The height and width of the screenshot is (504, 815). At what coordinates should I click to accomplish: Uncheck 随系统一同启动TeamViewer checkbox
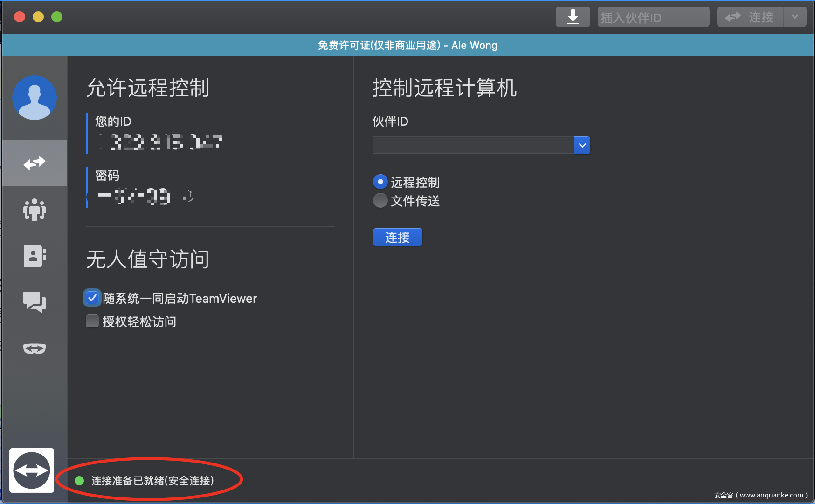(x=92, y=298)
